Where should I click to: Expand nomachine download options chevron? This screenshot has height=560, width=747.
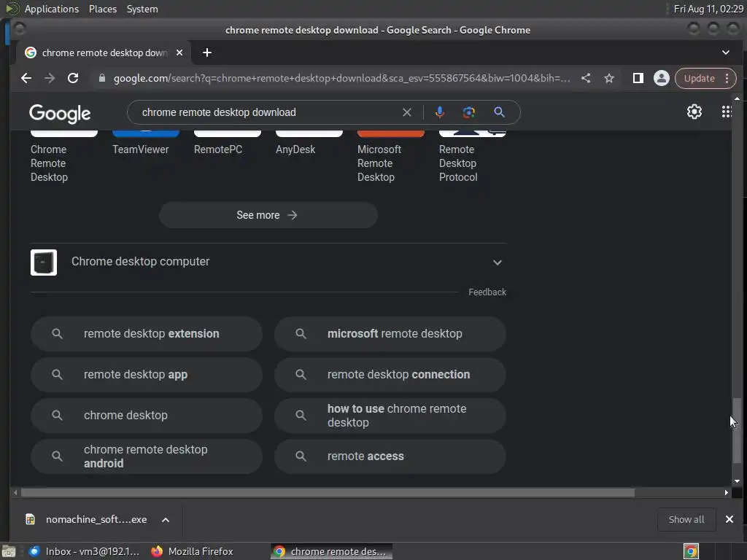point(166,520)
